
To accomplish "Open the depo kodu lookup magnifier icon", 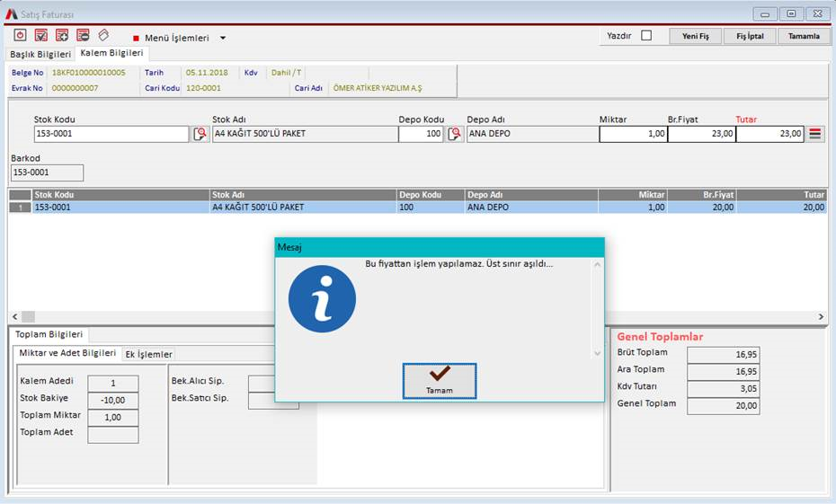I will click(454, 134).
